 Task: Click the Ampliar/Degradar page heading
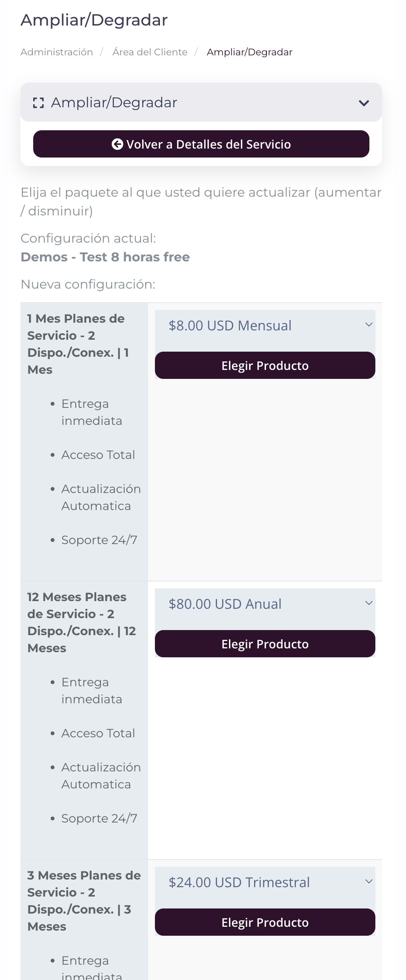coord(94,20)
